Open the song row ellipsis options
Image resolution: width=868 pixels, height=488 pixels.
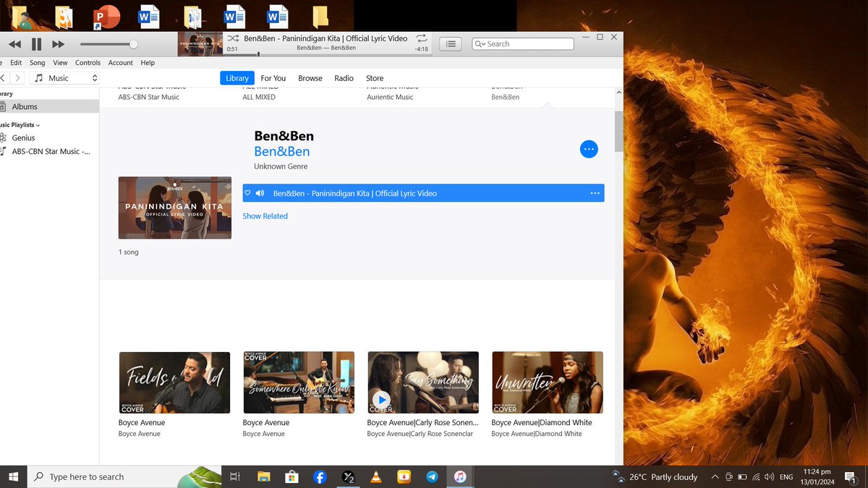pyautogui.click(x=595, y=193)
